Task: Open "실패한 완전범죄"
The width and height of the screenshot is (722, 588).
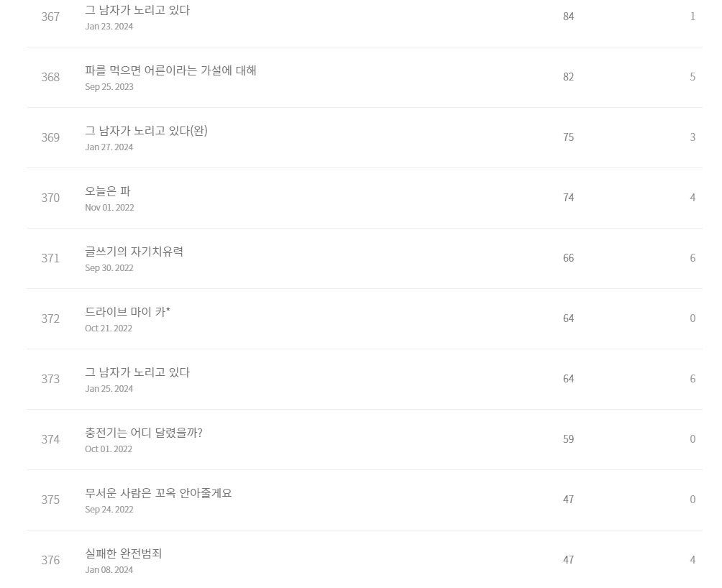Action: point(122,553)
